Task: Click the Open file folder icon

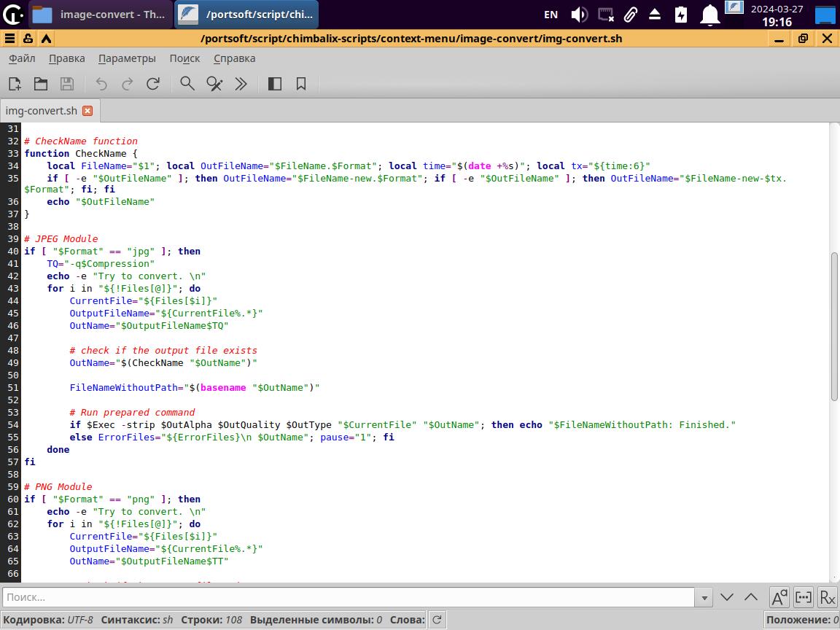Action: pyautogui.click(x=41, y=84)
